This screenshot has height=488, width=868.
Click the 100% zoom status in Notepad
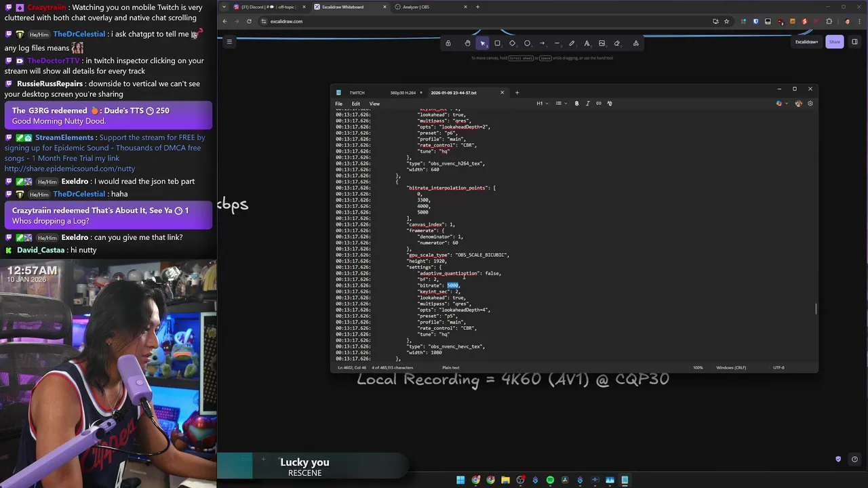point(698,367)
